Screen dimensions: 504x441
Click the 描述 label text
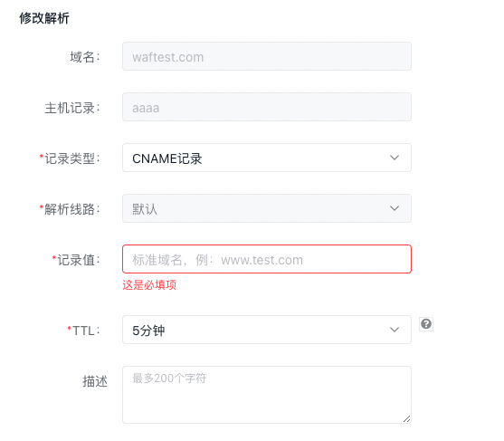[95, 381]
